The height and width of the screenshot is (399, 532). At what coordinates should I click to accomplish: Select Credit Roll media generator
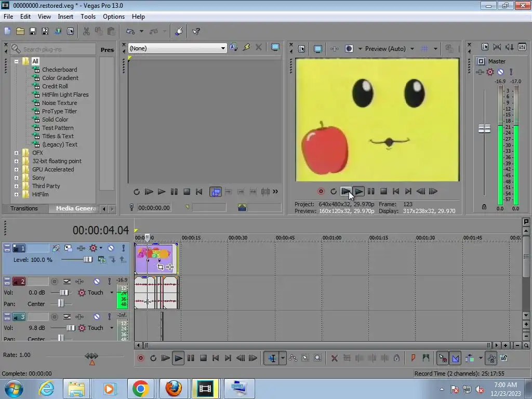click(x=55, y=86)
